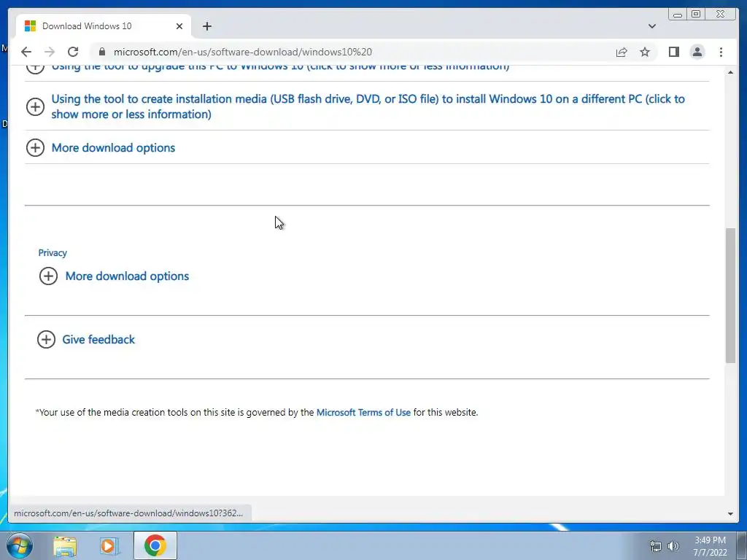Viewport: 747px width, 560px height.
Task: Expand first More download options link
Action: click(113, 147)
